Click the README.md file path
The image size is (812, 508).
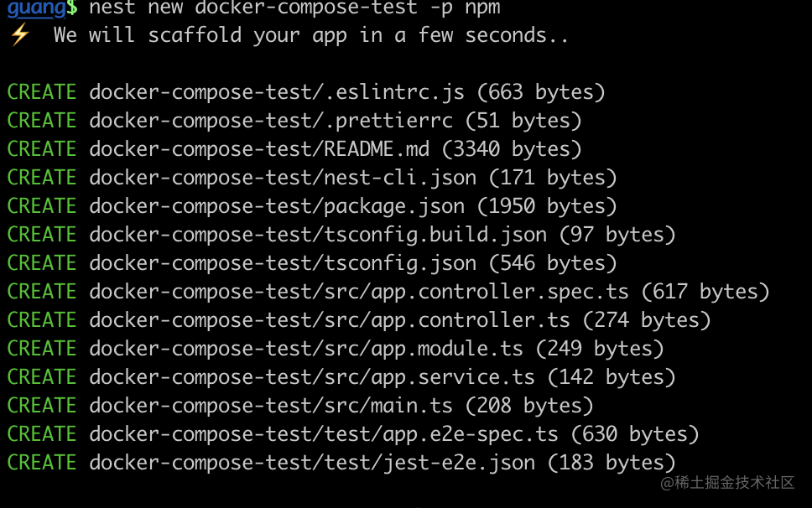point(259,149)
